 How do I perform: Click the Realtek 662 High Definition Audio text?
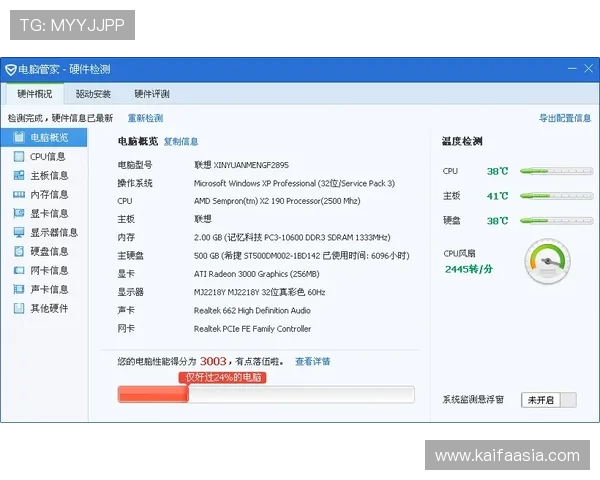(x=252, y=310)
